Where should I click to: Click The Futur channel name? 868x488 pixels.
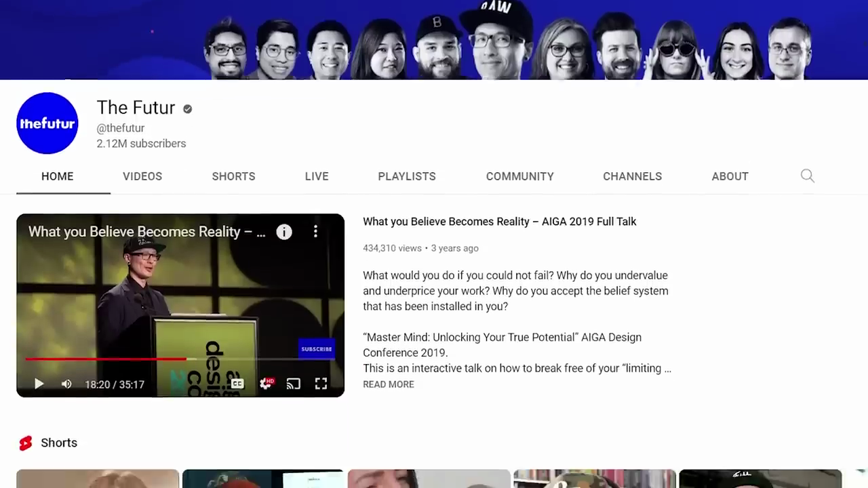coord(136,108)
